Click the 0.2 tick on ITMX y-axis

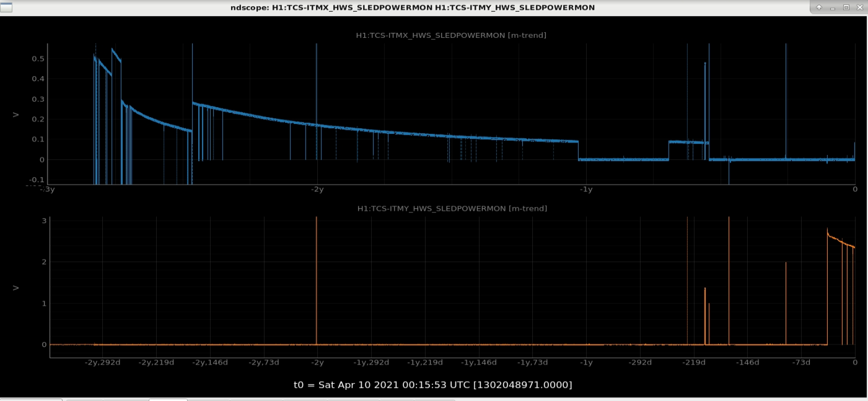point(38,119)
